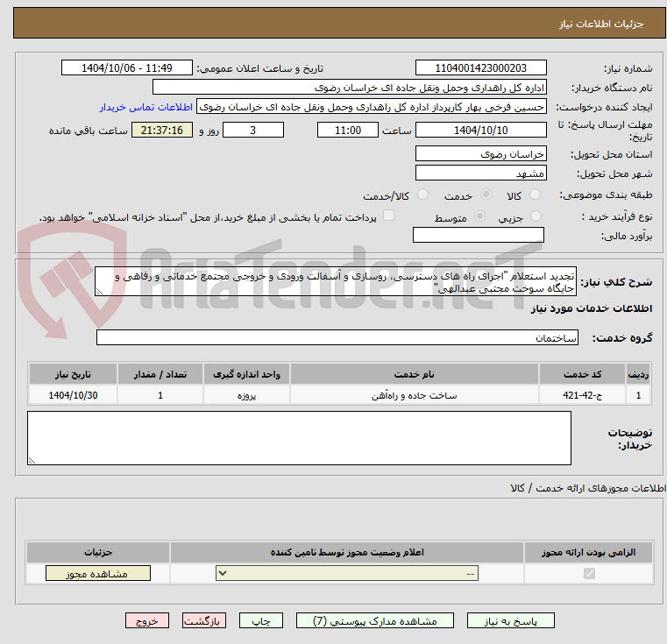The image size is (667, 644).
Task: Click the اطلاعات مجوزهای ارائه خدمت / کالا heading
Action: 588,488
